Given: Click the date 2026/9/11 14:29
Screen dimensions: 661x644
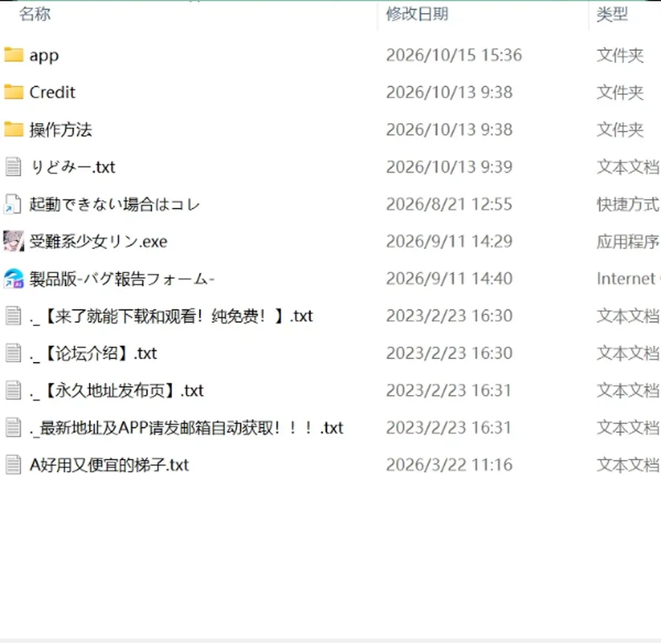Looking at the screenshot, I should click(x=450, y=241).
